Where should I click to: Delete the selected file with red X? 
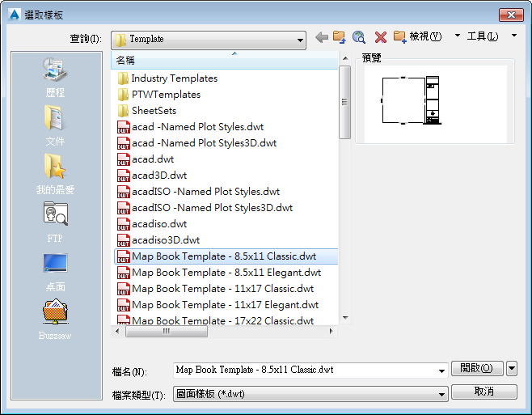[x=381, y=37]
